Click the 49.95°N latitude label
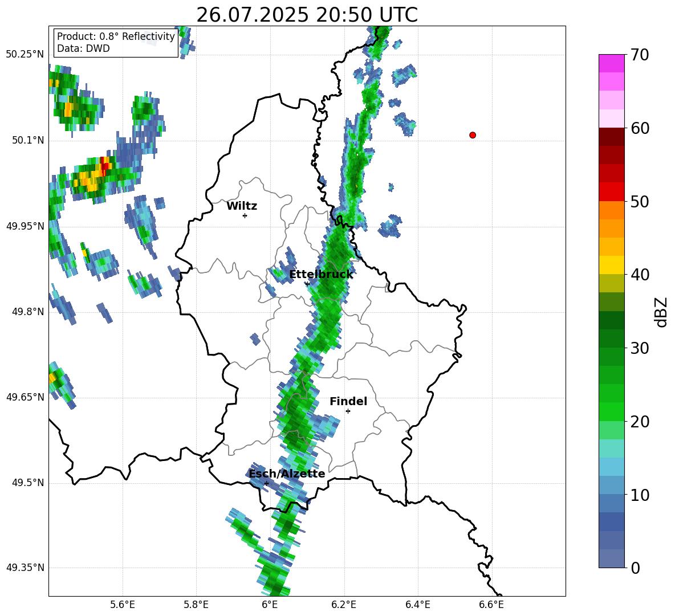This screenshot has height=616, width=675. pos(25,226)
